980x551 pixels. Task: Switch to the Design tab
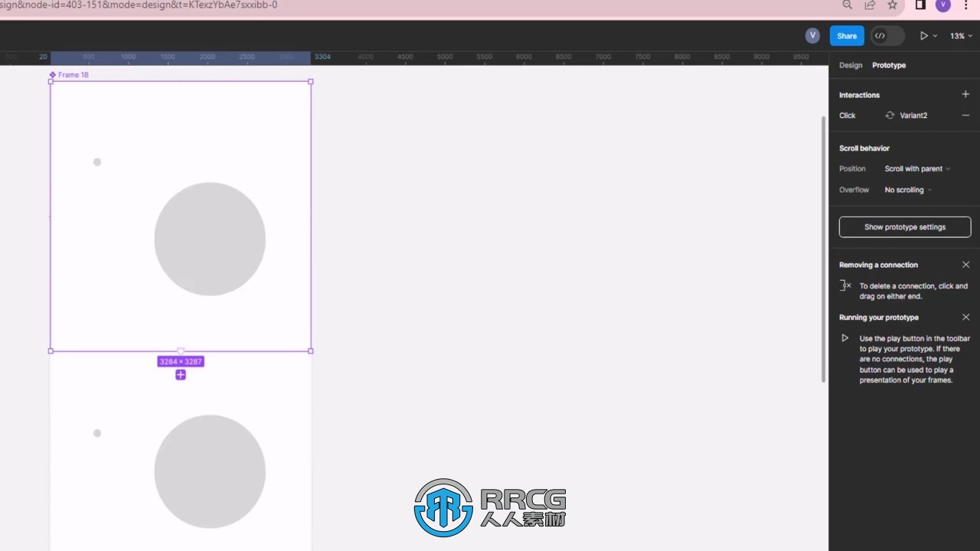click(851, 65)
